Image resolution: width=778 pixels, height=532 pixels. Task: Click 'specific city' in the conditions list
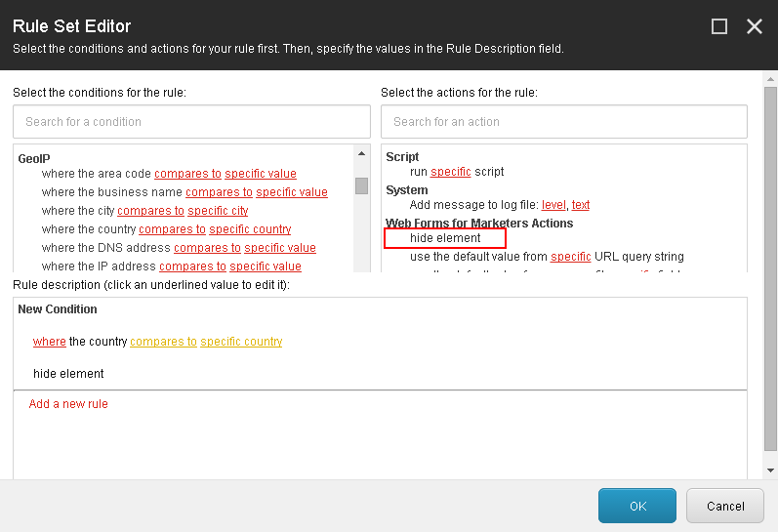[218, 211]
